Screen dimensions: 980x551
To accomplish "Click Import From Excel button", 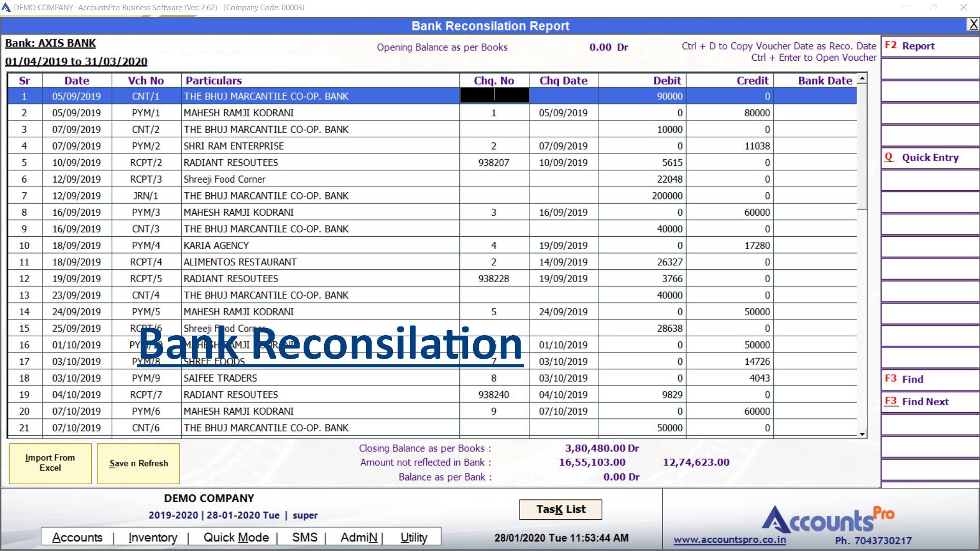I will 50,463.
